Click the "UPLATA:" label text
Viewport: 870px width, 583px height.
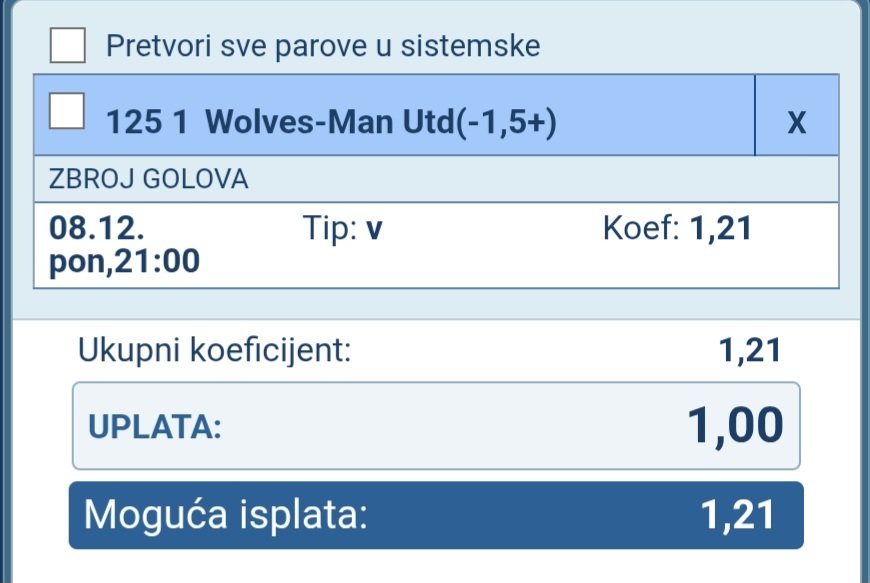pyautogui.click(x=155, y=427)
